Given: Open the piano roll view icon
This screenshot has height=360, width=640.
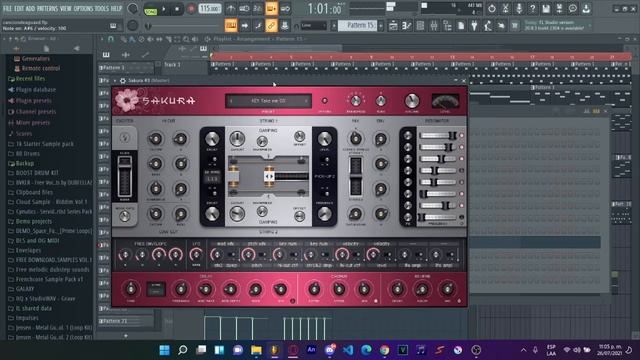Looking at the screenshot, I should [407, 26].
